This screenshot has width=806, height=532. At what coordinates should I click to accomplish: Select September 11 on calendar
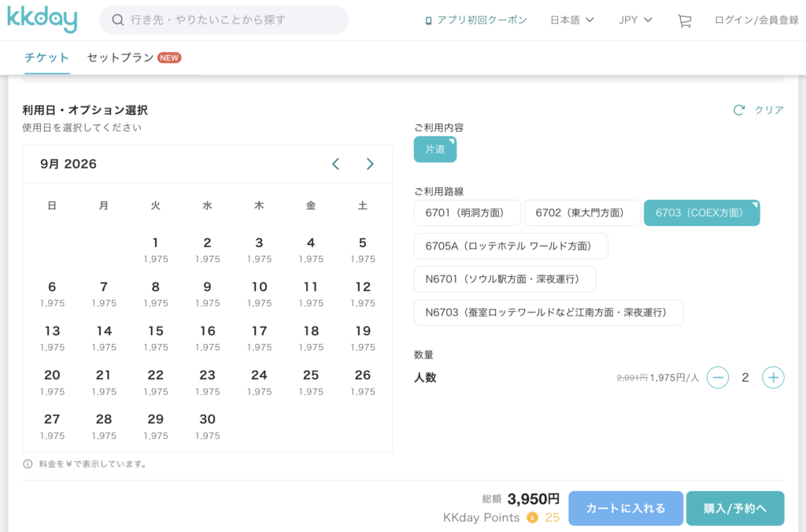pyautogui.click(x=311, y=294)
